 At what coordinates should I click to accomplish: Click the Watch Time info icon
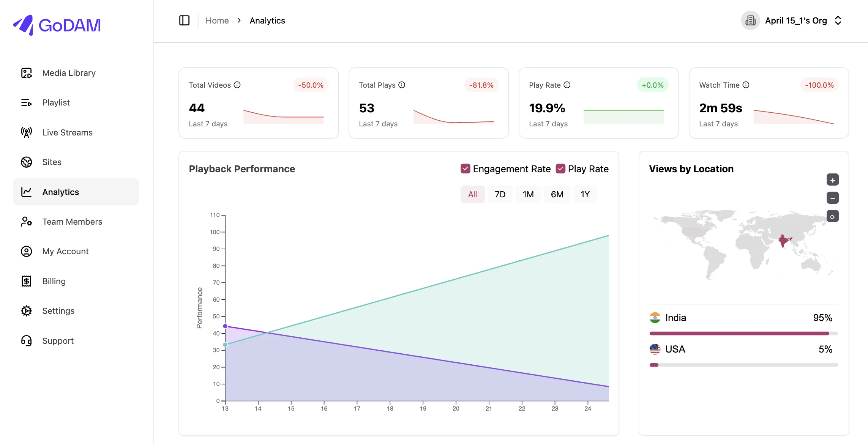point(746,85)
